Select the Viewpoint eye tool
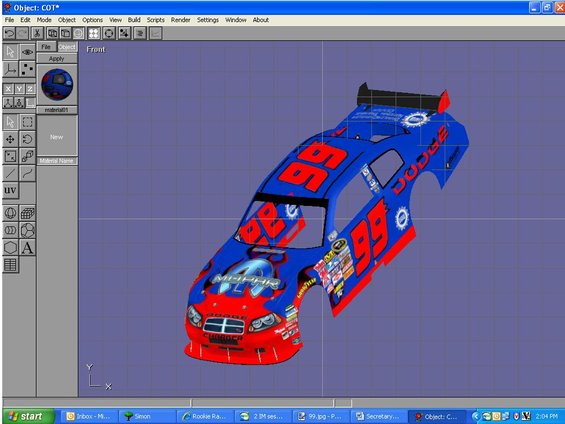 click(27, 52)
